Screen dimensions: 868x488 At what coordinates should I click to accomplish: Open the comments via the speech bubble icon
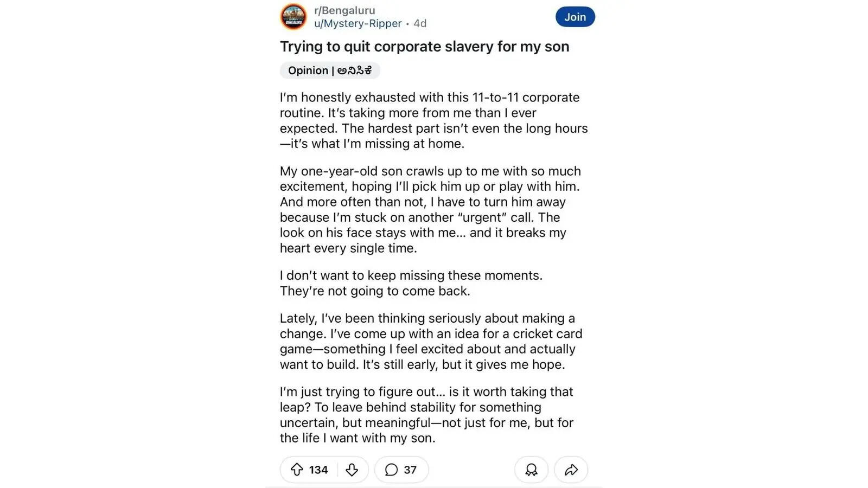point(391,470)
